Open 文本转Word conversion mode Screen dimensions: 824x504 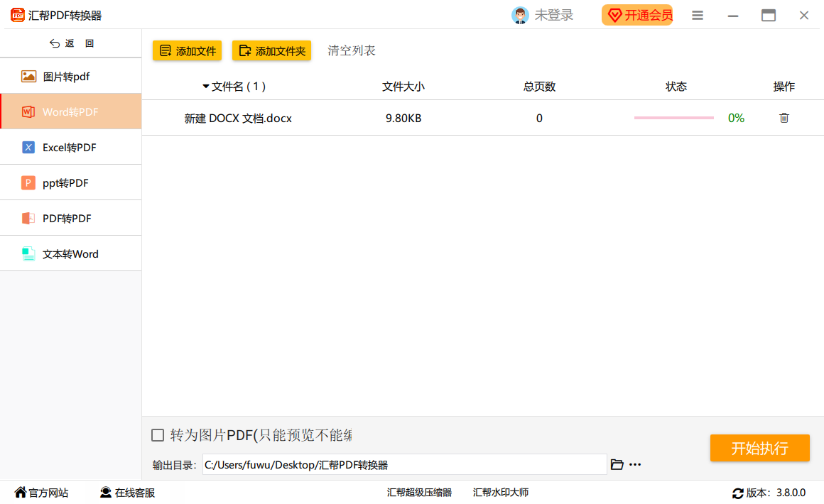click(x=71, y=254)
